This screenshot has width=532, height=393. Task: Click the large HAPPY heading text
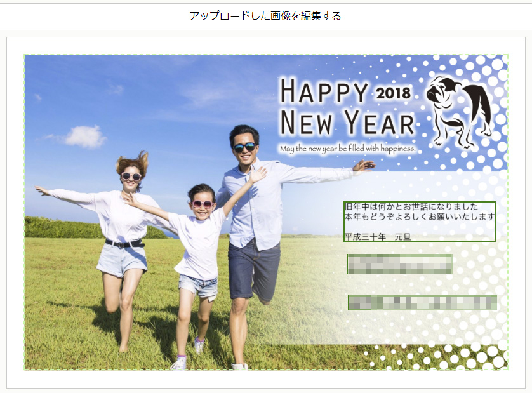[x=324, y=92]
